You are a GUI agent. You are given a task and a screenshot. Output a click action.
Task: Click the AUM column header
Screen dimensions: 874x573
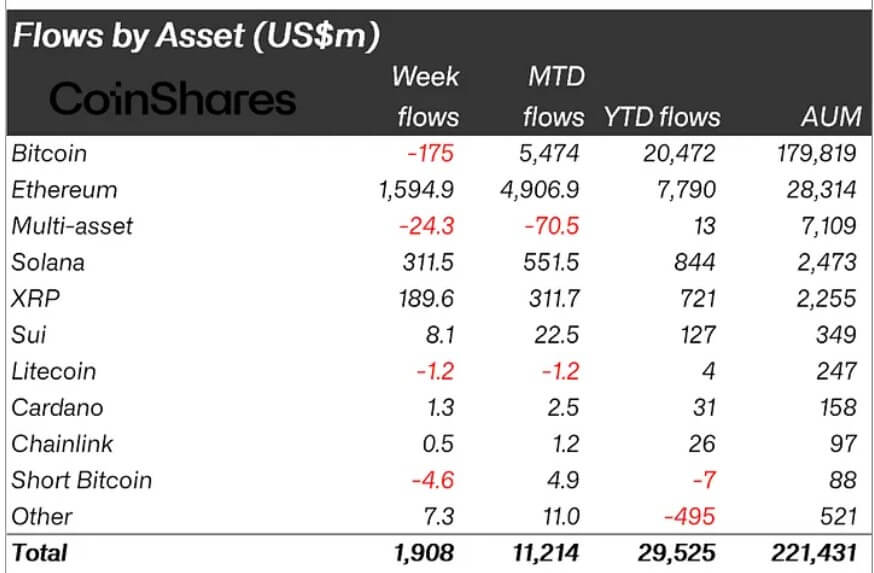(x=831, y=117)
